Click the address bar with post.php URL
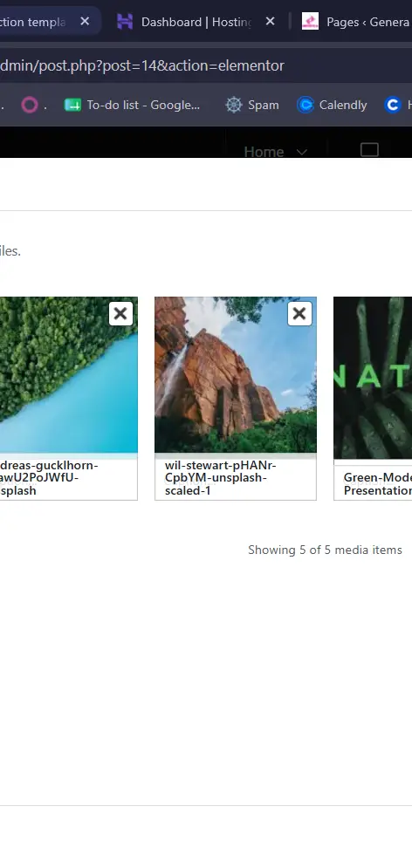 206,66
